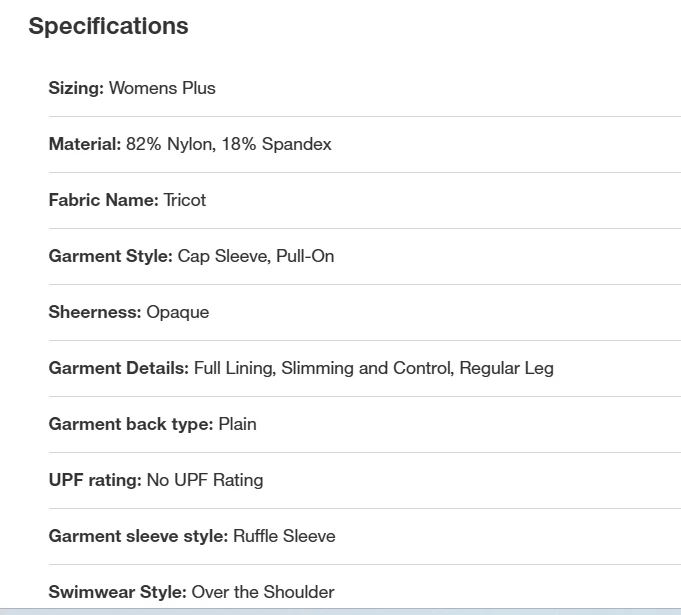Click the Ruffle Sleeve value
The width and height of the screenshot is (681, 615).
click(285, 536)
